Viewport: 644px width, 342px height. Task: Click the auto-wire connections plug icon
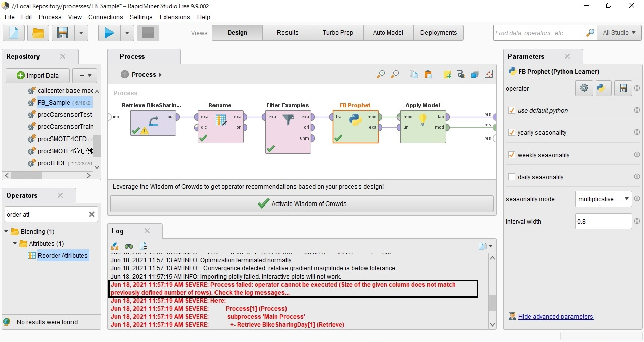click(x=461, y=74)
